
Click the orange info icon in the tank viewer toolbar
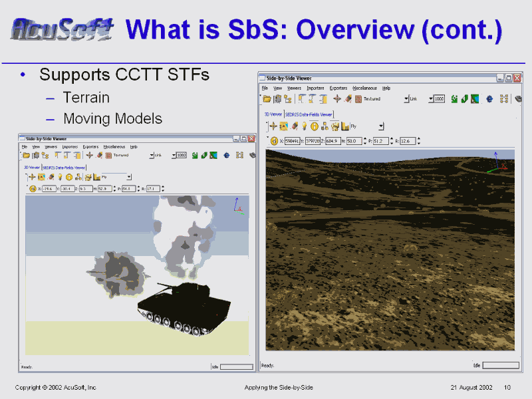click(68, 177)
